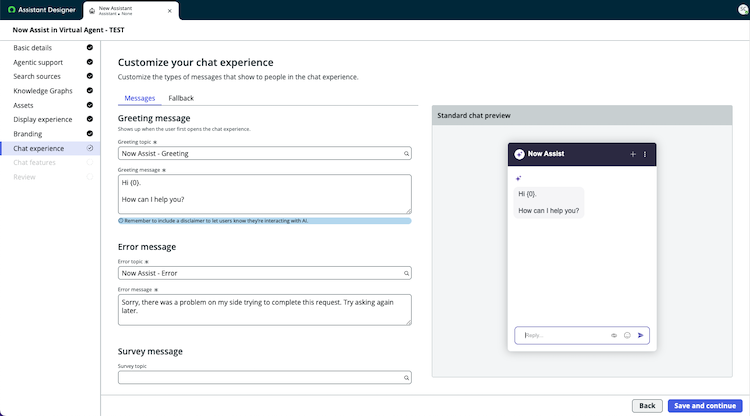
Task: Open Error topic lookup search icon
Action: [406, 273]
